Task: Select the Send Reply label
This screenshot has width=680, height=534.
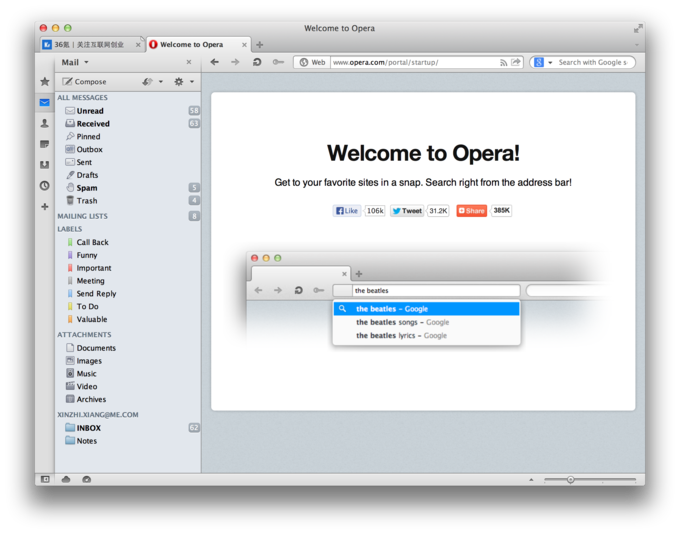Action: coord(128,294)
